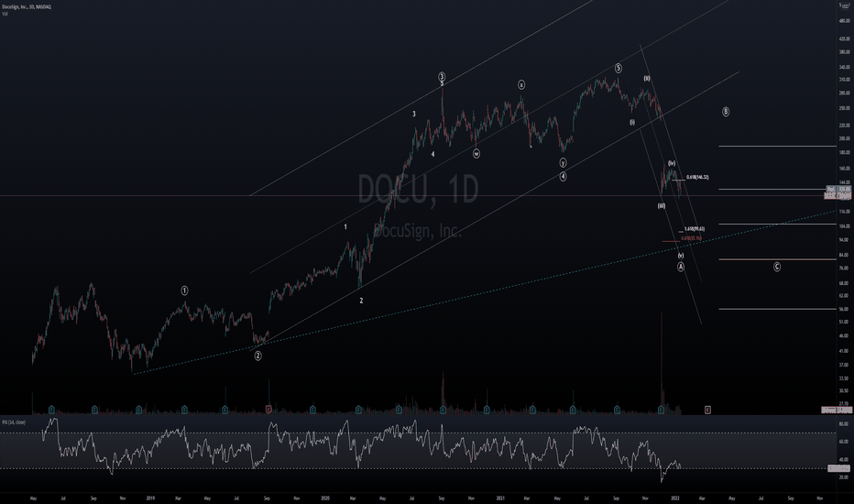Select the circled wave 5 label
Viewport: 854px width, 504px height.
pos(619,68)
